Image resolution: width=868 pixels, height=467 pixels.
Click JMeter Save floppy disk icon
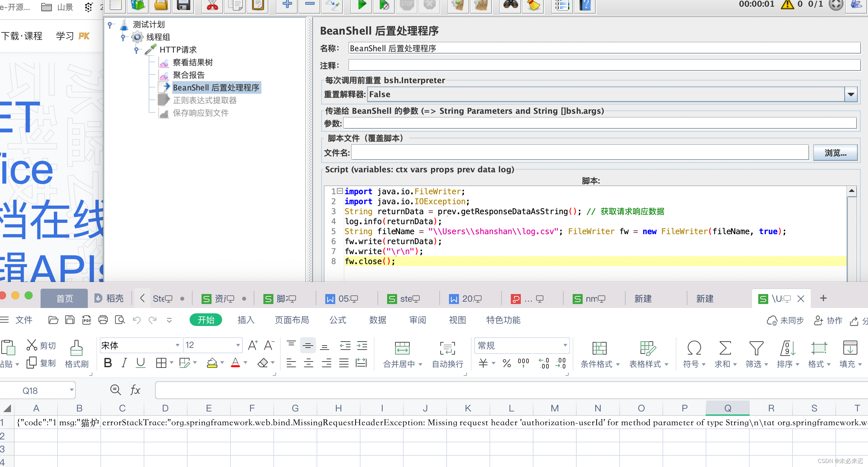tap(184, 5)
